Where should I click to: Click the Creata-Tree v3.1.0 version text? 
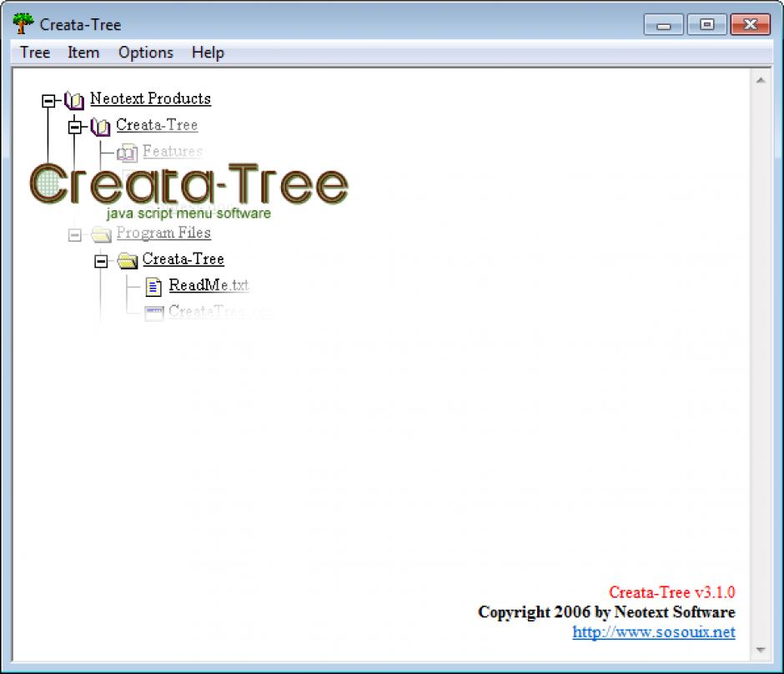671,592
